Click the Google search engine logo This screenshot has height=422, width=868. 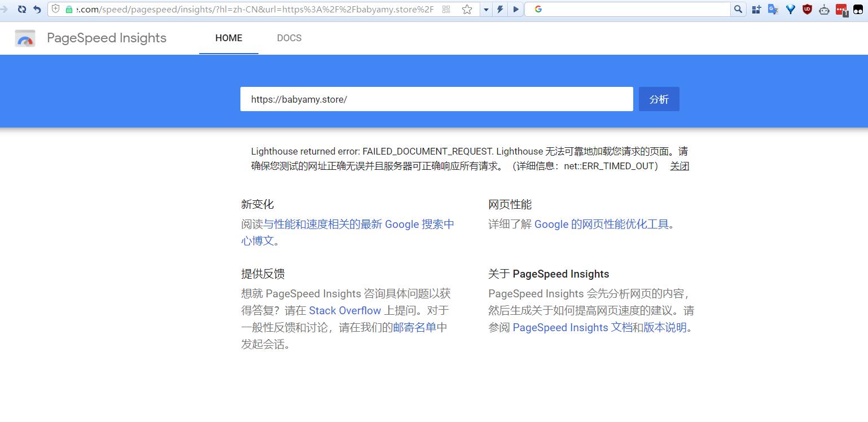[538, 9]
